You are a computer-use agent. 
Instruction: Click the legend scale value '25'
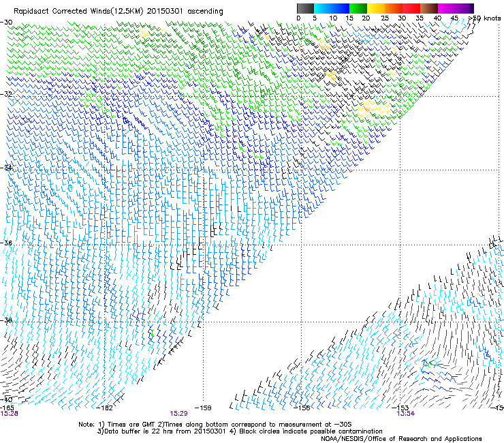385,18
